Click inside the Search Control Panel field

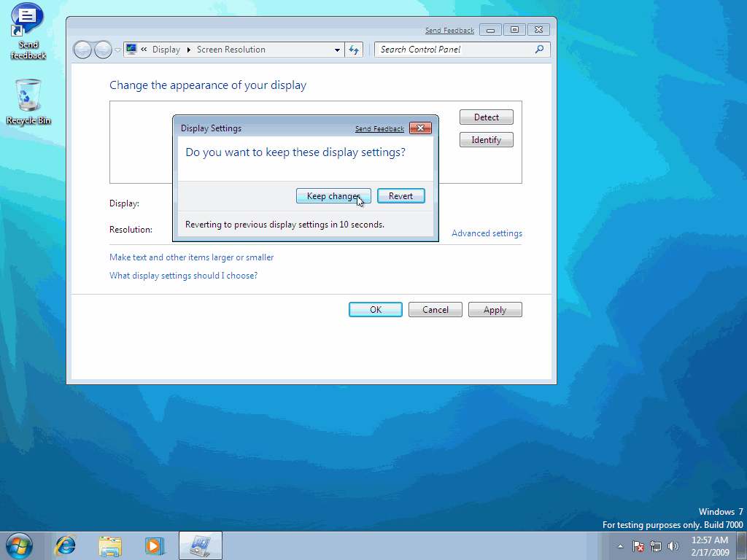(x=452, y=49)
